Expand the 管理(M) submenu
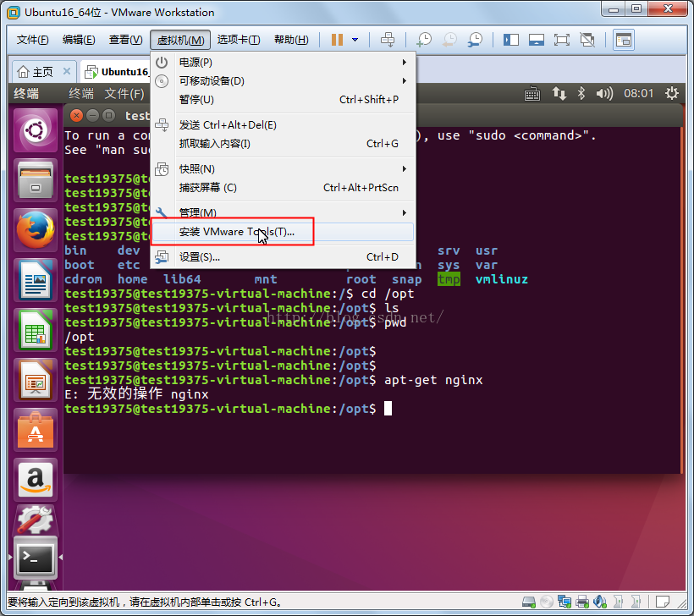Viewport: 694px width, 616px height. pos(283,213)
